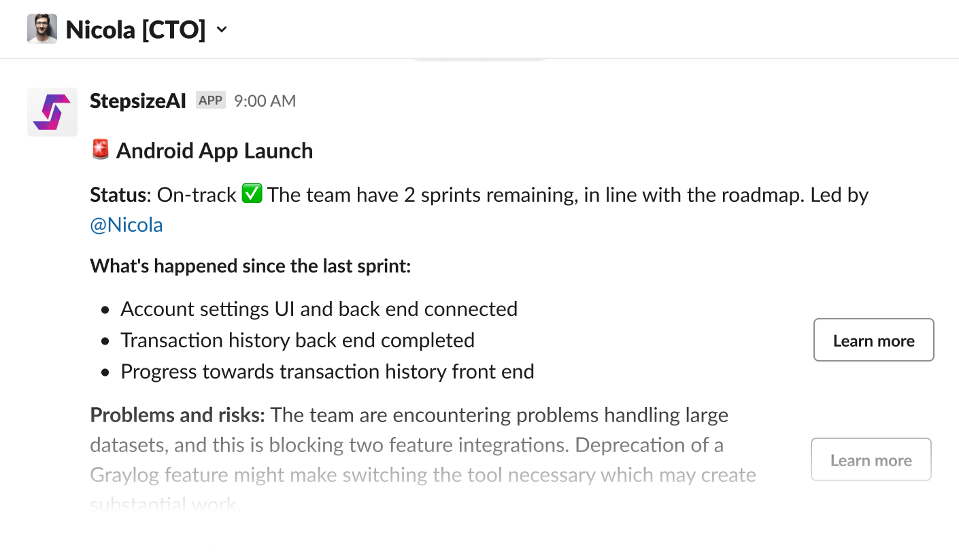Click the StepsizeAI sender name
Viewport: 959px width, 560px height.
(138, 101)
